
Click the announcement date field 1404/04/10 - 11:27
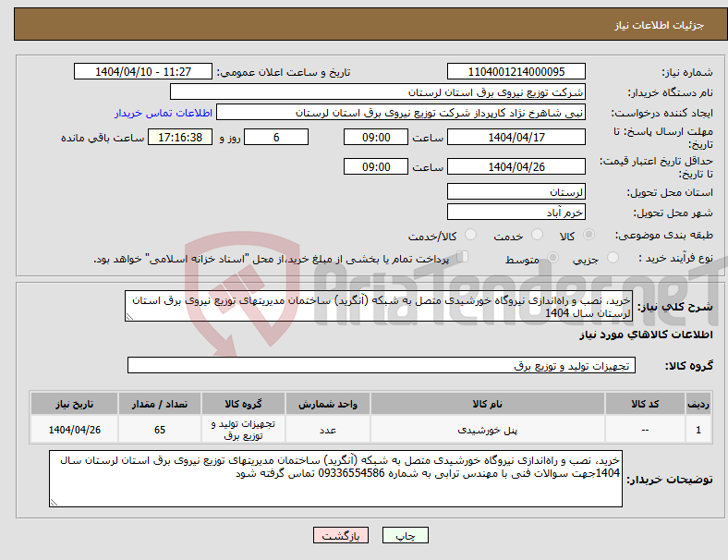tap(143, 71)
